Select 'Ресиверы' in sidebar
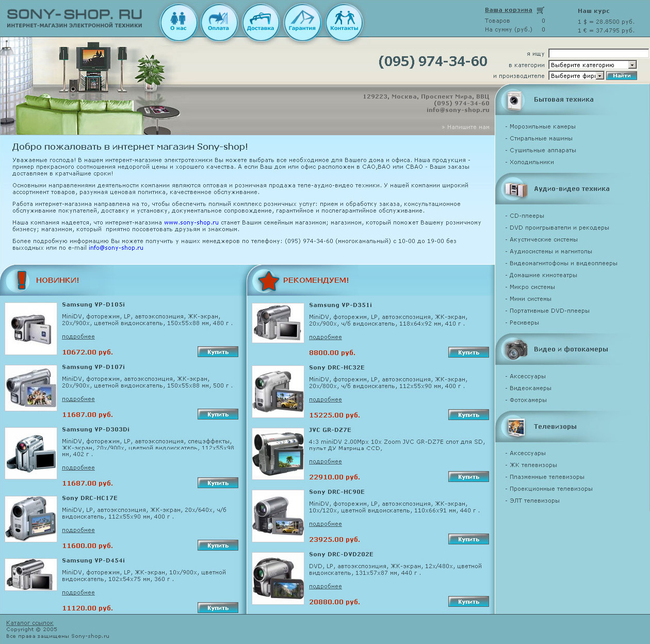The height and width of the screenshot is (644, 650). (524, 323)
